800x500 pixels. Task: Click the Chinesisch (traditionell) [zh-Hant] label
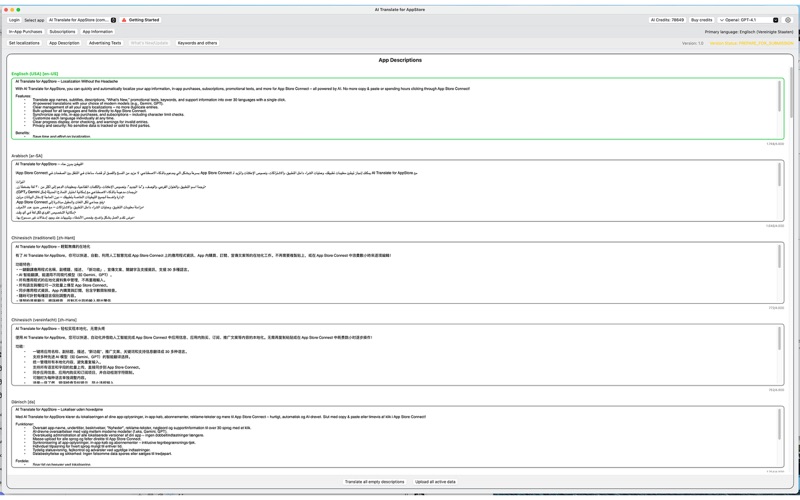(x=43, y=238)
